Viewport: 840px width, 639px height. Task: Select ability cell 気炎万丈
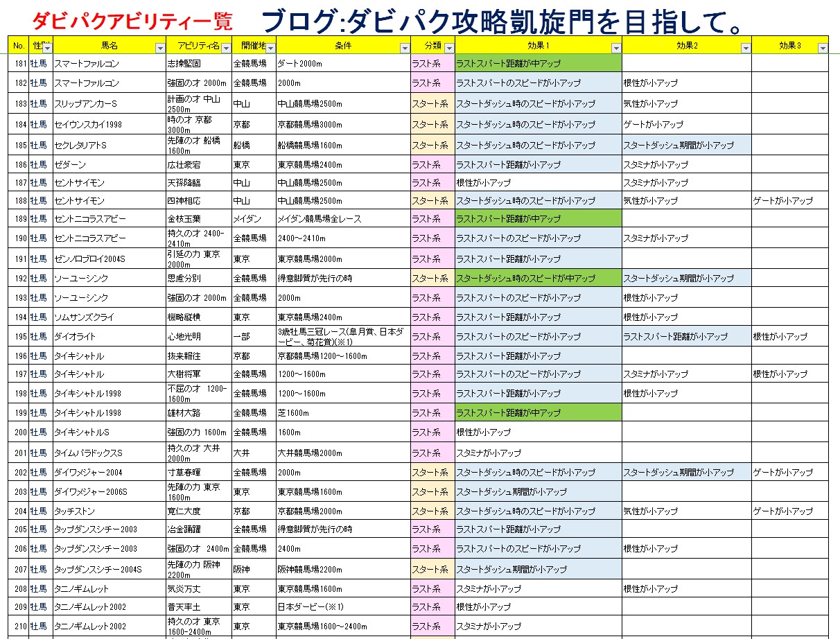point(198,589)
